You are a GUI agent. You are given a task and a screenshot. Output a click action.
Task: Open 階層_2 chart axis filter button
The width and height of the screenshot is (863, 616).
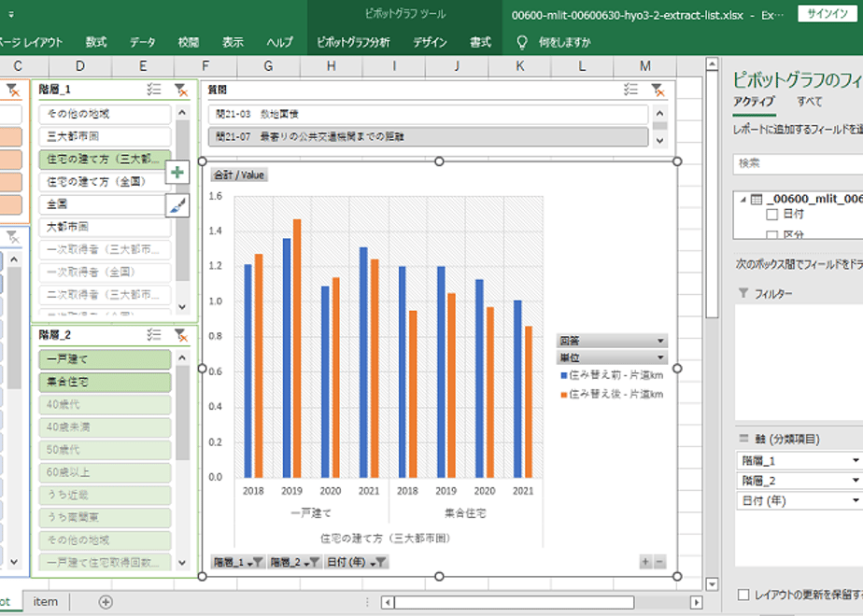tap(294, 562)
